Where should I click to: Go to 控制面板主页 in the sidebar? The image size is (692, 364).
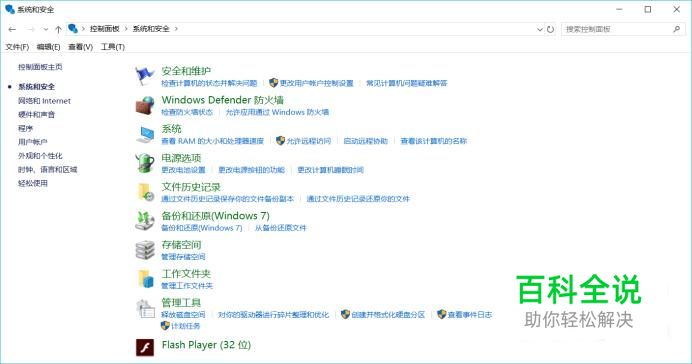pyautogui.click(x=40, y=67)
